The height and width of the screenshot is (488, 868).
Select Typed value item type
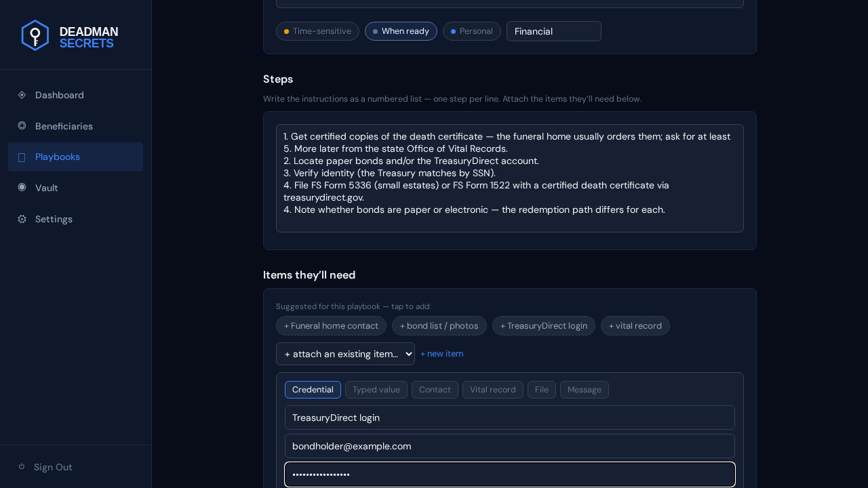(376, 390)
